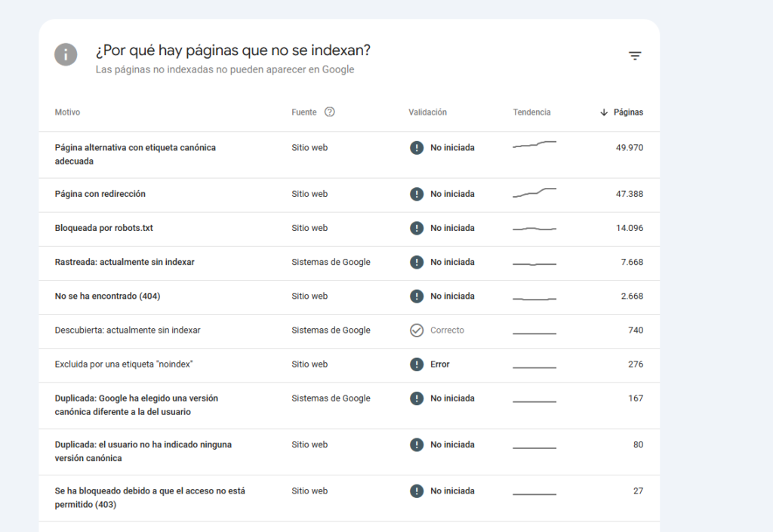Click the Motivo column header
Viewport: 773px width, 532px height.
67,112
